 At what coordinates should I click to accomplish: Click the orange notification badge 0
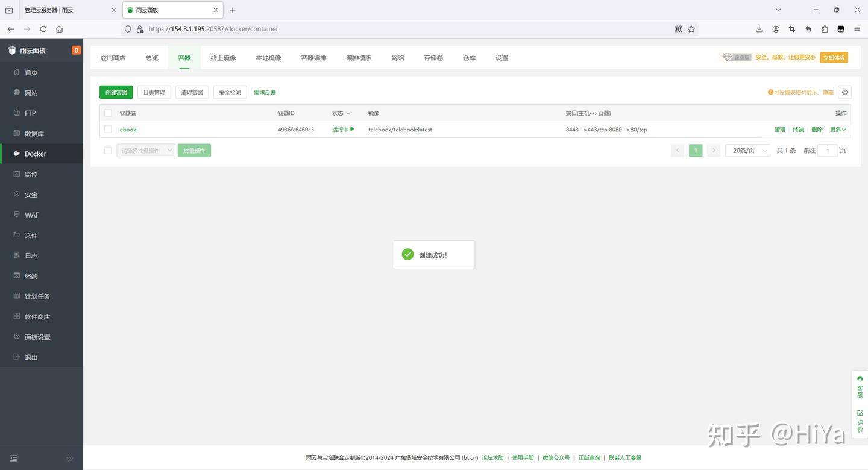[76, 51]
